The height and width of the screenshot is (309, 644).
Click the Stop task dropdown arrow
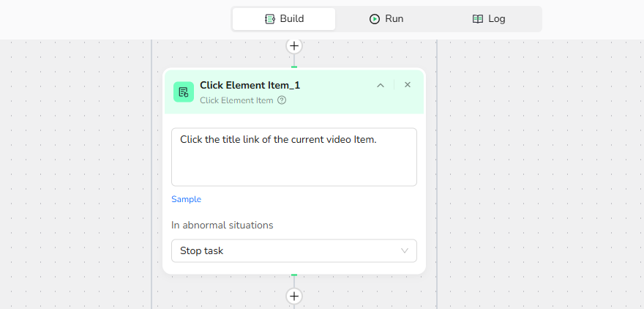[405, 250]
